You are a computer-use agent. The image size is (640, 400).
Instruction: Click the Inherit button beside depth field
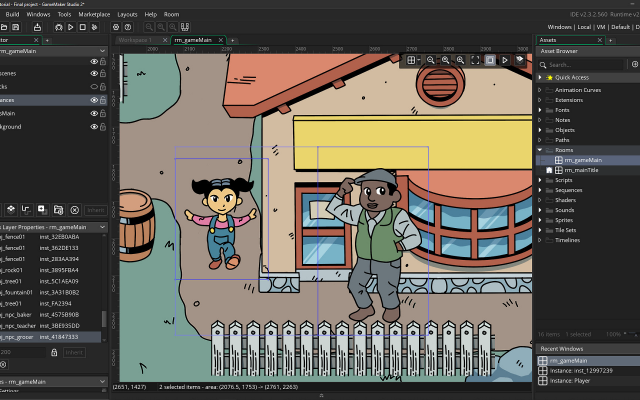coord(74,352)
